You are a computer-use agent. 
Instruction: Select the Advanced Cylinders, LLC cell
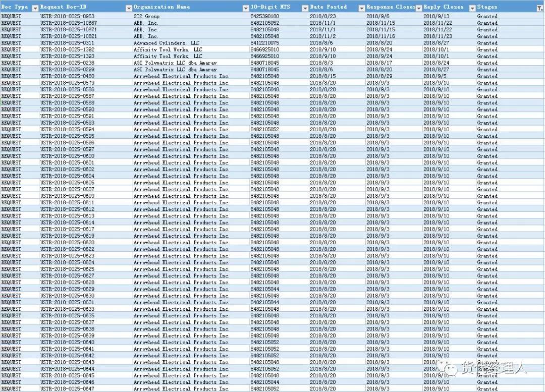coord(191,43)
